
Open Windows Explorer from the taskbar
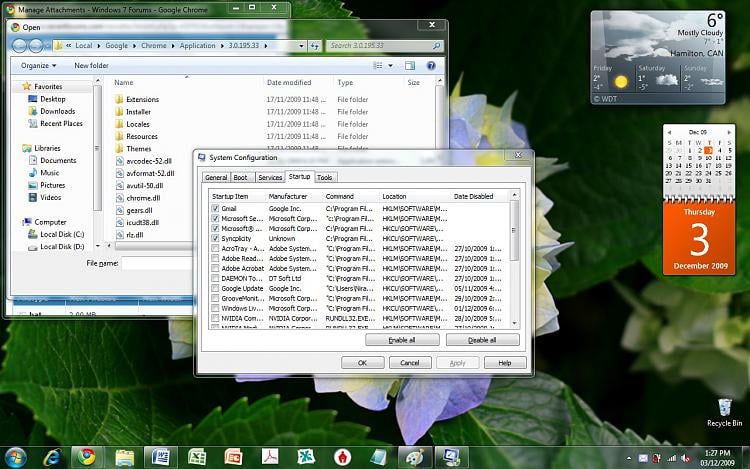(x=125, y=458)
